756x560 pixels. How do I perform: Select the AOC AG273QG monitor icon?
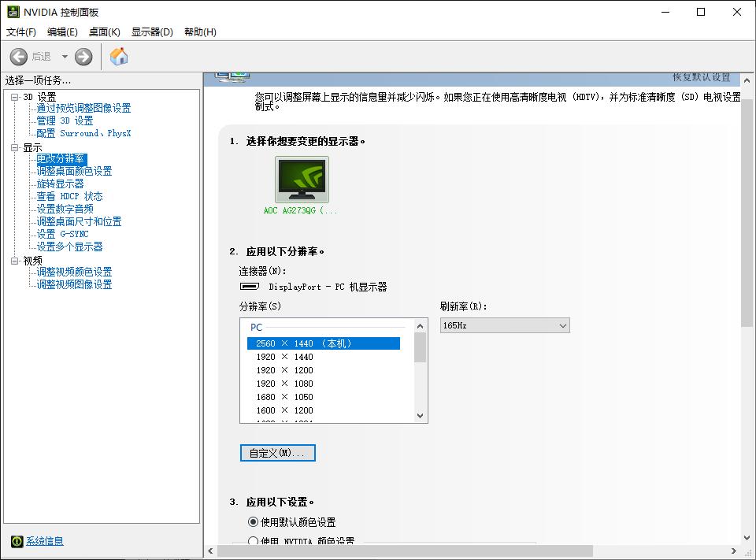tap(302, 180)
